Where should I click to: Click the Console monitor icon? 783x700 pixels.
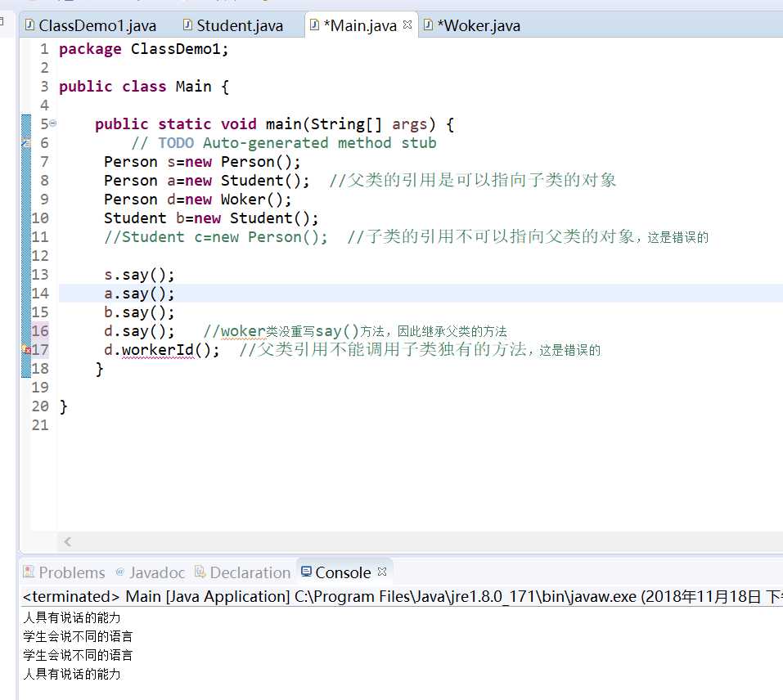click(306, 572)
